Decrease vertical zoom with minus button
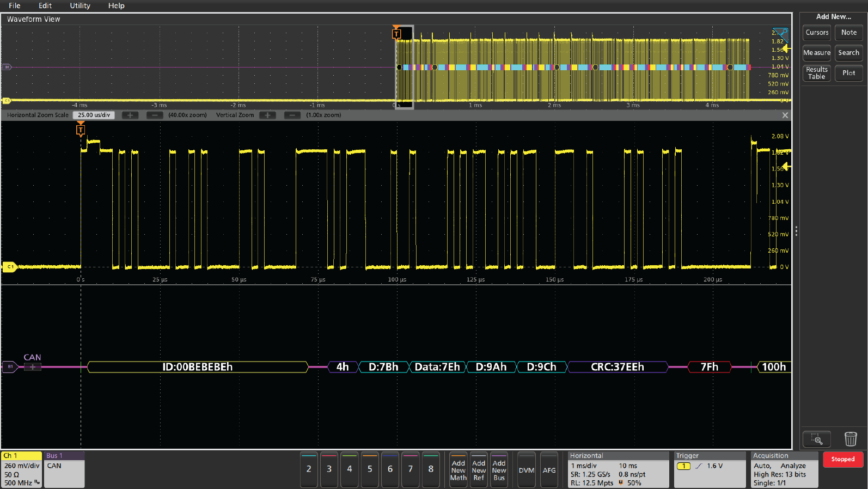The image size is (868, 489). pyautogui.click(x=292, y=115)
